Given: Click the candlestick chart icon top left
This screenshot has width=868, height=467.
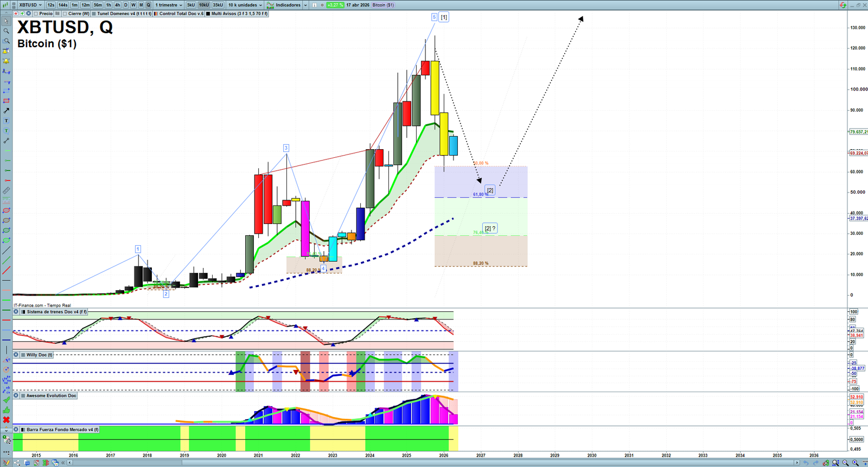Looking at the screenshot, I should point(6,5).
